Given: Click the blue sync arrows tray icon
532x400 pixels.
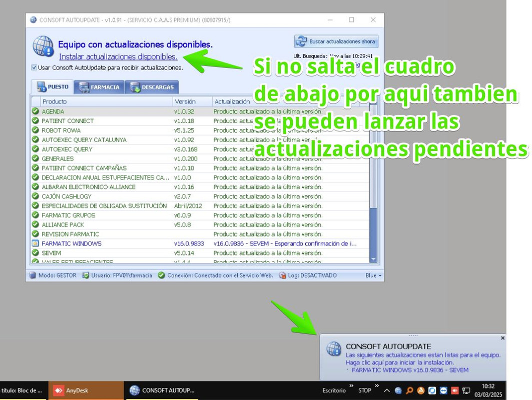Looking at the screenshot, I should (x=432, y=390).
